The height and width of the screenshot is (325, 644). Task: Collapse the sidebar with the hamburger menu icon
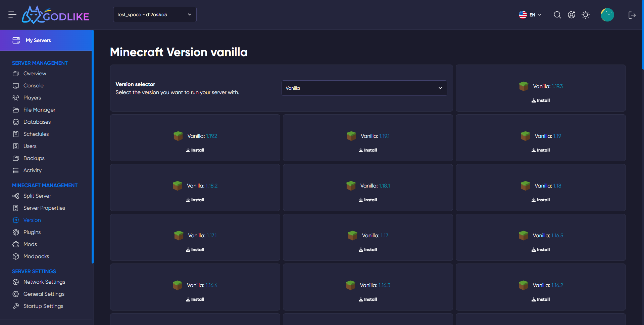(x=12, y=14)
